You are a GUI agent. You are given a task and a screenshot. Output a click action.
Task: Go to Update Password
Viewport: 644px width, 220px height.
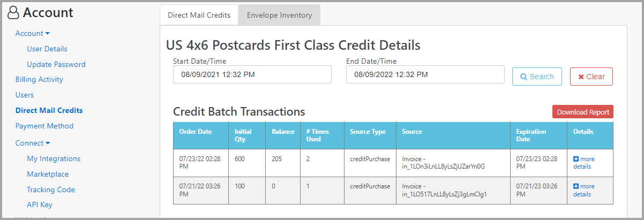56,64
